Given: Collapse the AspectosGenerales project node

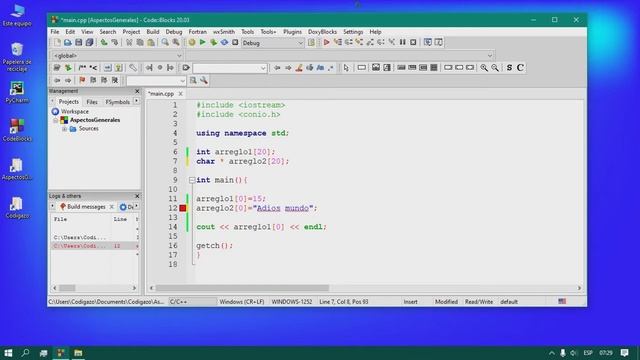Looking at the screenshot, I should click(56, 120).
